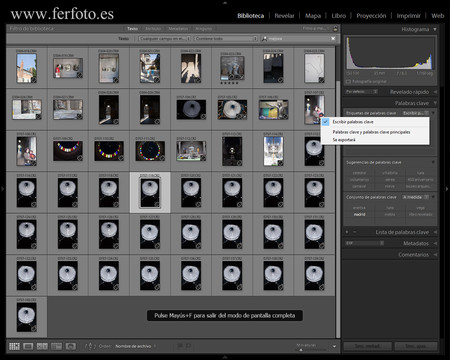
Task: Add the madrid keyword from keyword set
Action: (x=359, y=215)
